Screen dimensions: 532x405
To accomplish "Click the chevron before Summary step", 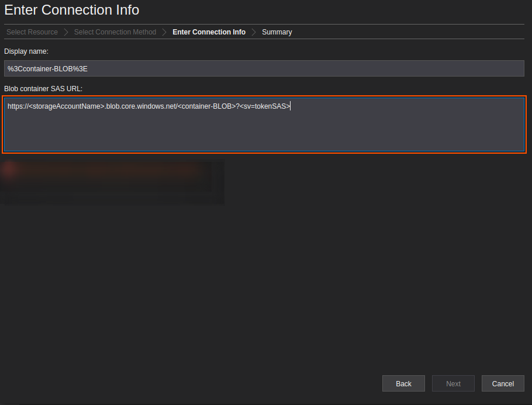I will point(254,32).
